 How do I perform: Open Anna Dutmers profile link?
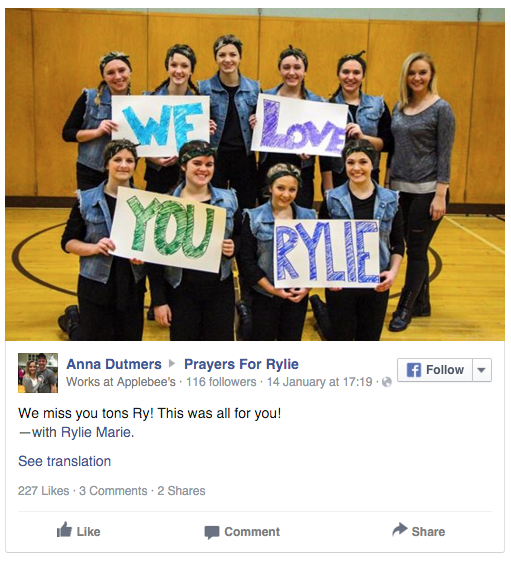tap(114, 364)
